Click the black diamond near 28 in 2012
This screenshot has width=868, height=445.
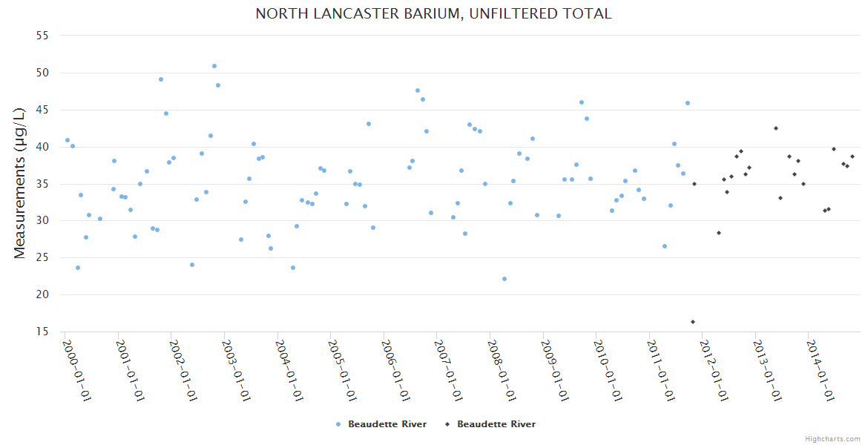(719, 233)
